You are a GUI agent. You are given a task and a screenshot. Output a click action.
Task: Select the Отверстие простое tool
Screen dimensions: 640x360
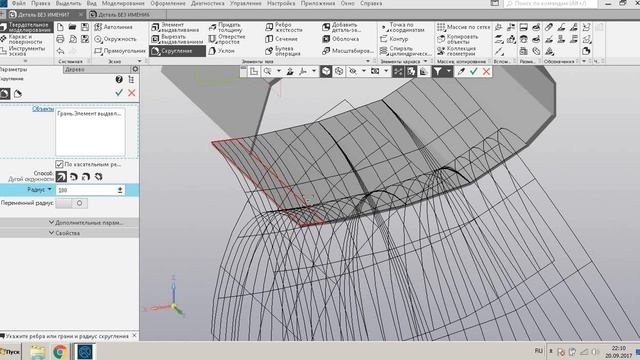pyautogui.click(x=227, y=39)
